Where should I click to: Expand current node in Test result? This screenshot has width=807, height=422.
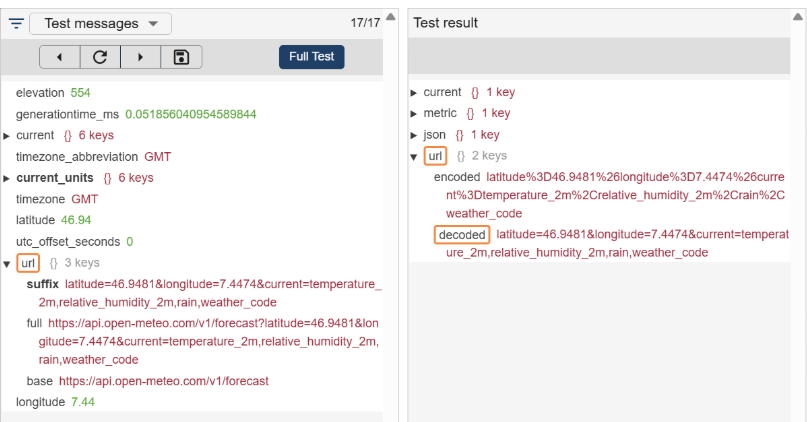pyautogui.click(x=413, y=93)
